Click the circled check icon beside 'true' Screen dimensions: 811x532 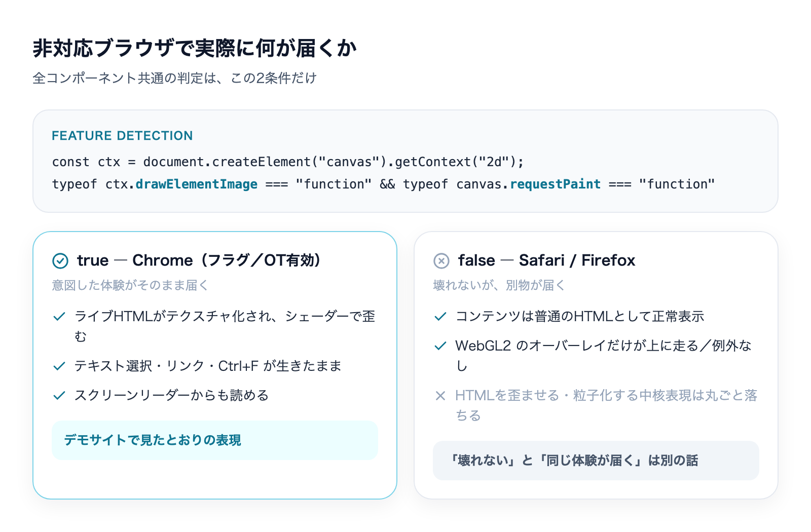(60, 261)
